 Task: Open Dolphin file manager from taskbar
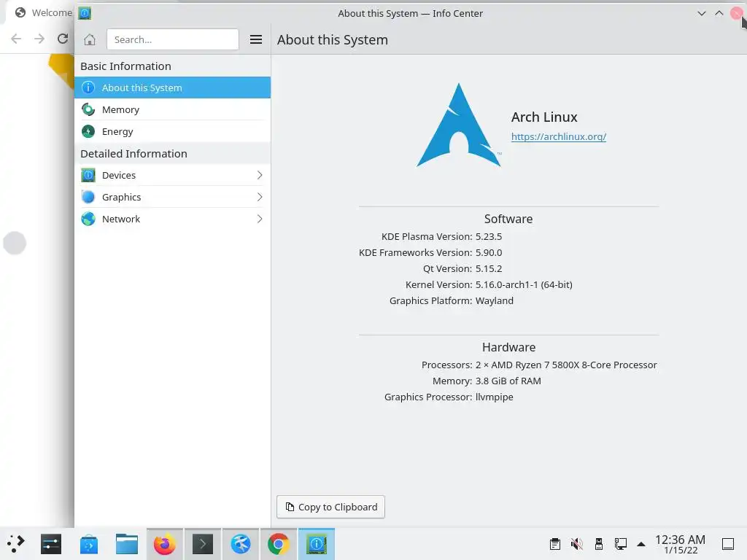click(127, 544)
